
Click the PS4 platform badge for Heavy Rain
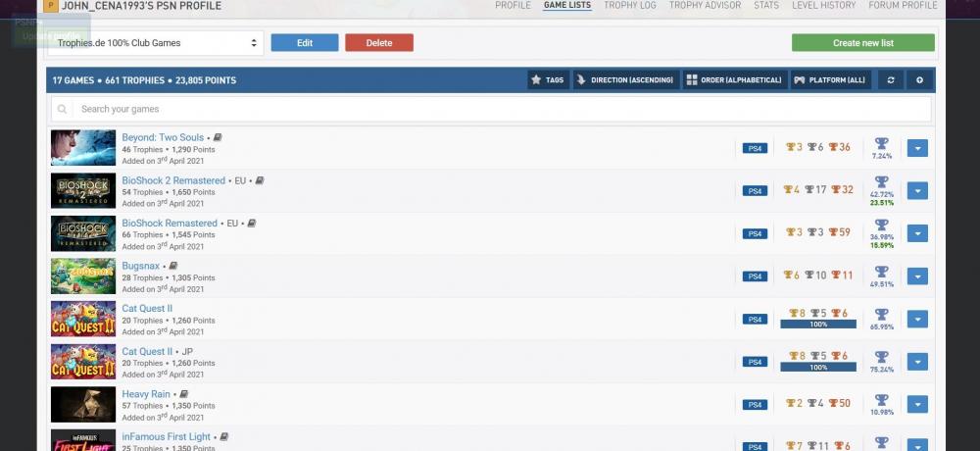point(754,404)
